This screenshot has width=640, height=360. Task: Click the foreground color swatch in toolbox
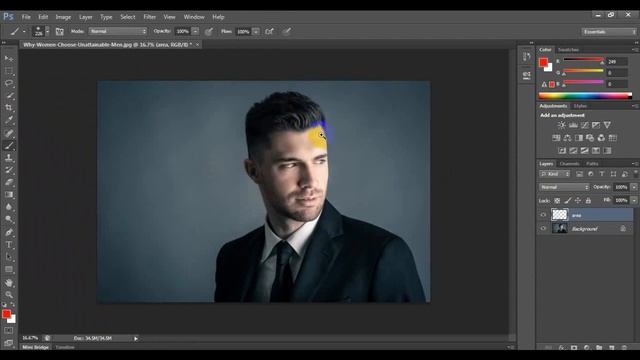coord(6,314)
